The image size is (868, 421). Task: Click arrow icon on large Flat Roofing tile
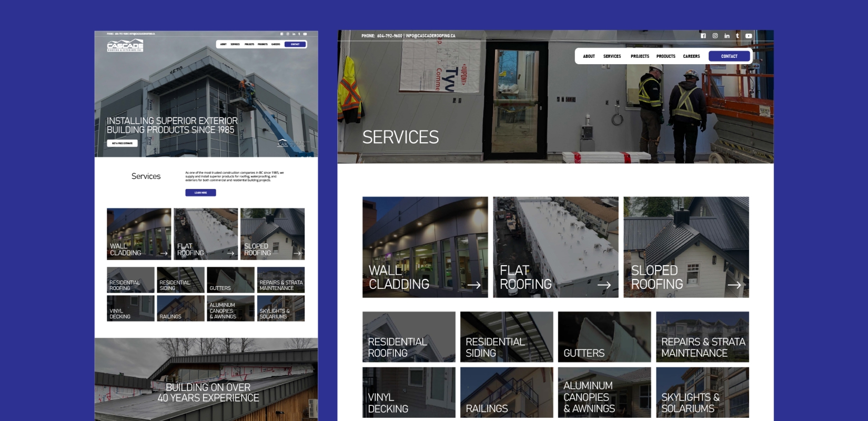tap(604, 285)
